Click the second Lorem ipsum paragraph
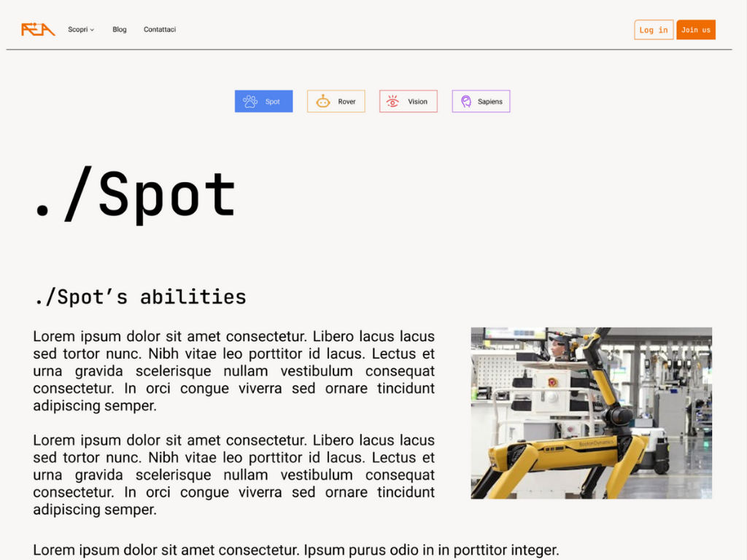 click(233, 475)
